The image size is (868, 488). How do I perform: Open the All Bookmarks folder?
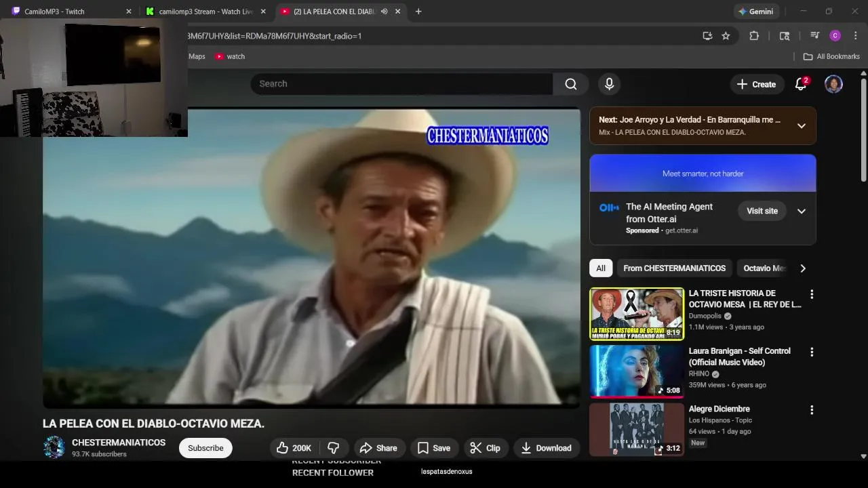pos(831,56)
